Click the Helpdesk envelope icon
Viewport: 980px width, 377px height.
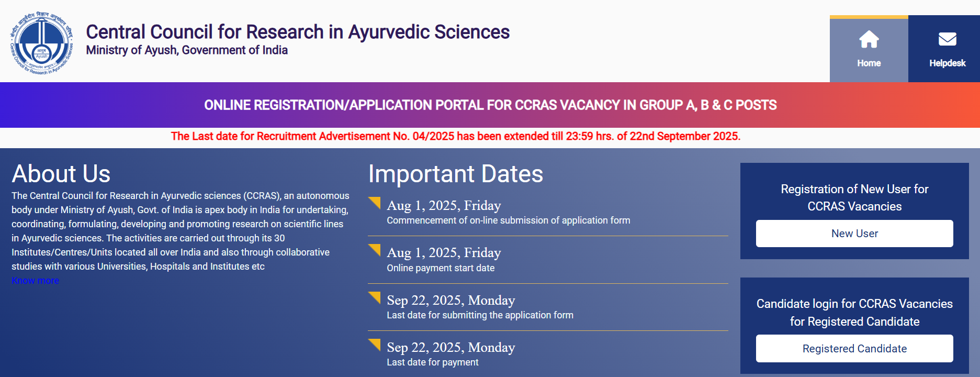(947, 39)
